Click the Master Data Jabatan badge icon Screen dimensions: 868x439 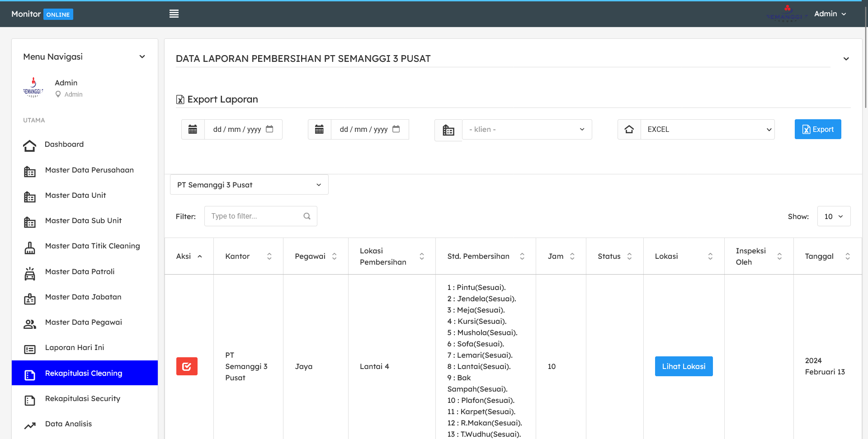pyautogui.click(x=30, y=299)
